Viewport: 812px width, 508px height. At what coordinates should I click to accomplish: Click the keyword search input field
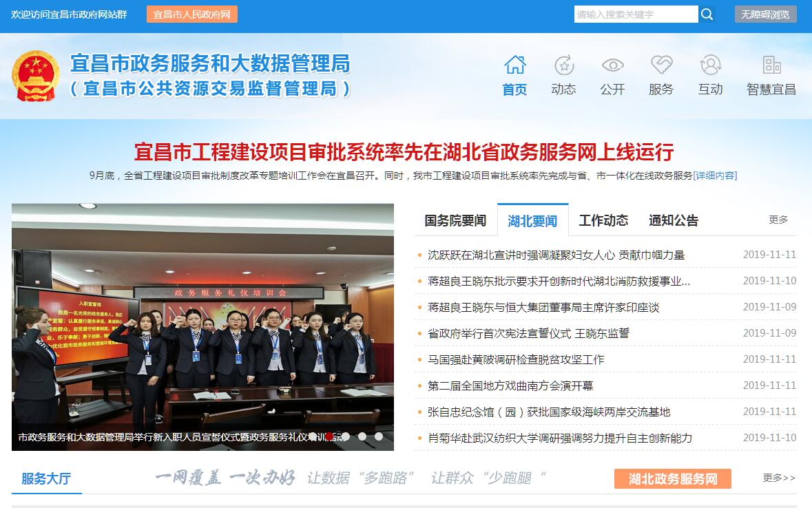tap(636, 14)
